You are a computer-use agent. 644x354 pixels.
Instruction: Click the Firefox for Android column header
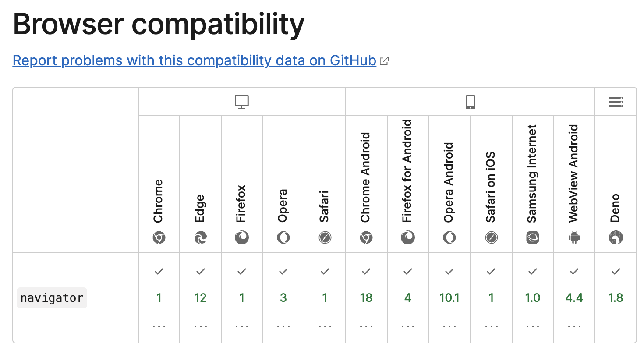407,171
